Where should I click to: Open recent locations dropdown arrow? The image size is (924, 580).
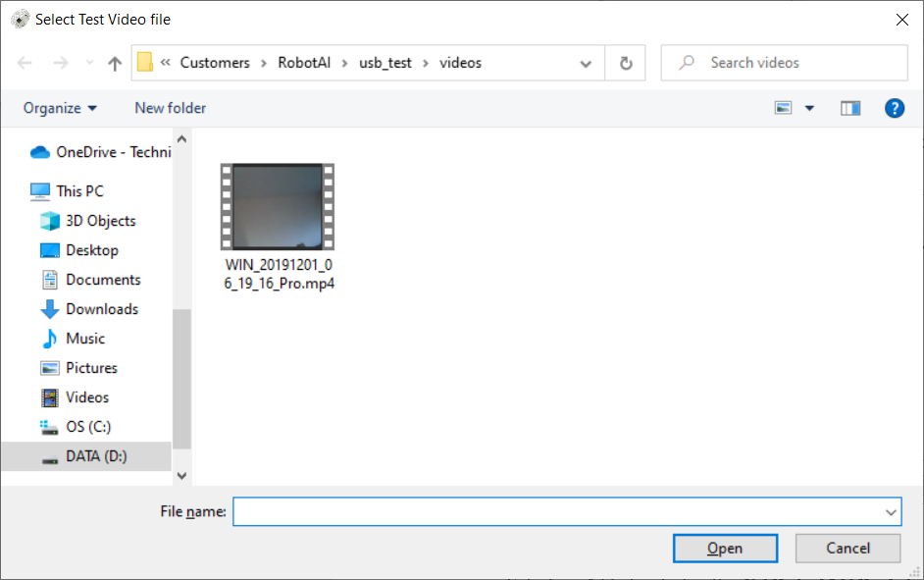89,63
